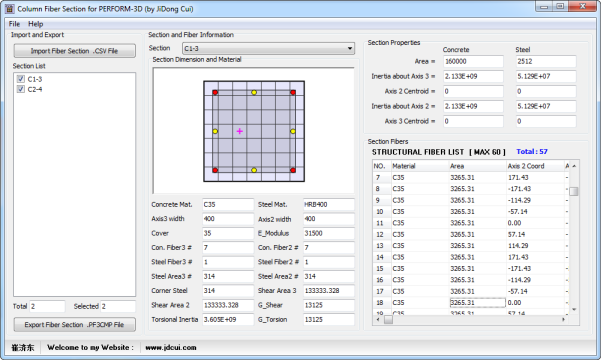Viewport: 601px width, 360px height.
Task: Click the Steel Area2 # input field
Action: pos(328,276)
